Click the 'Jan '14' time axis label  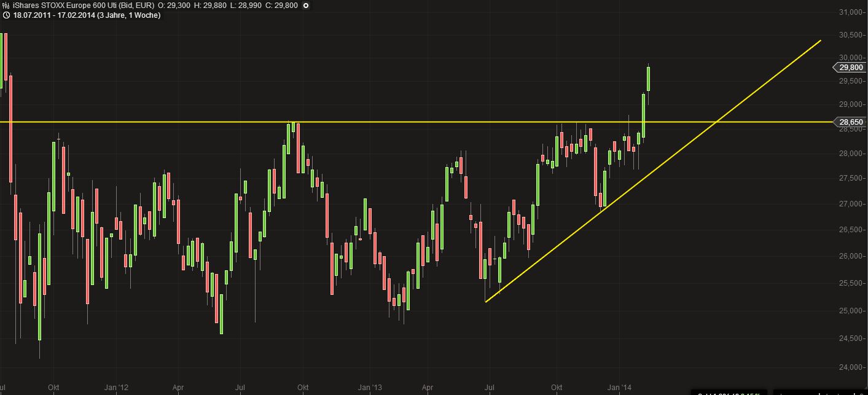pos(619,388)
